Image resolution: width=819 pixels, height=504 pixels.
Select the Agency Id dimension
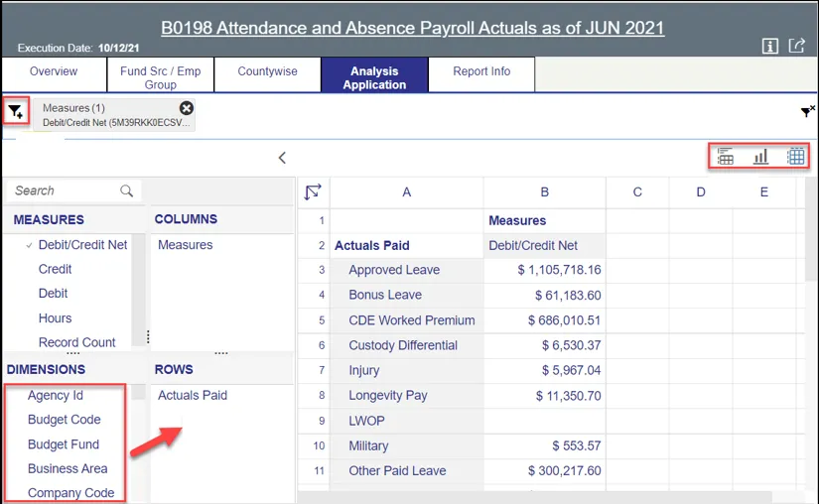point(56,395)
